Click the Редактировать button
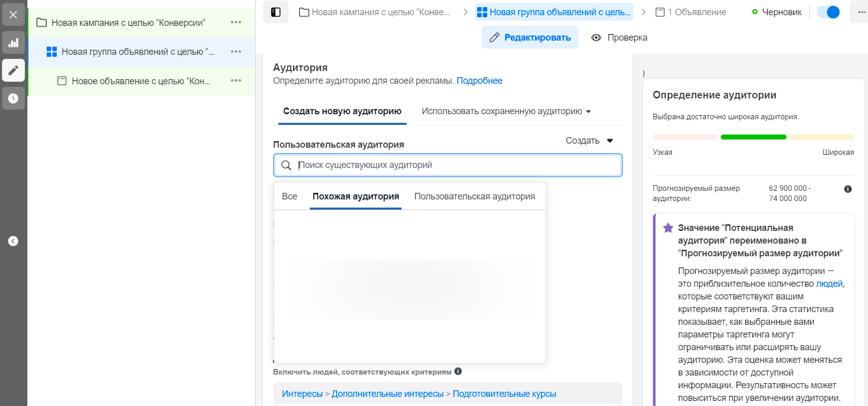Viewport: 868px width, 406px height. [530, 38]
